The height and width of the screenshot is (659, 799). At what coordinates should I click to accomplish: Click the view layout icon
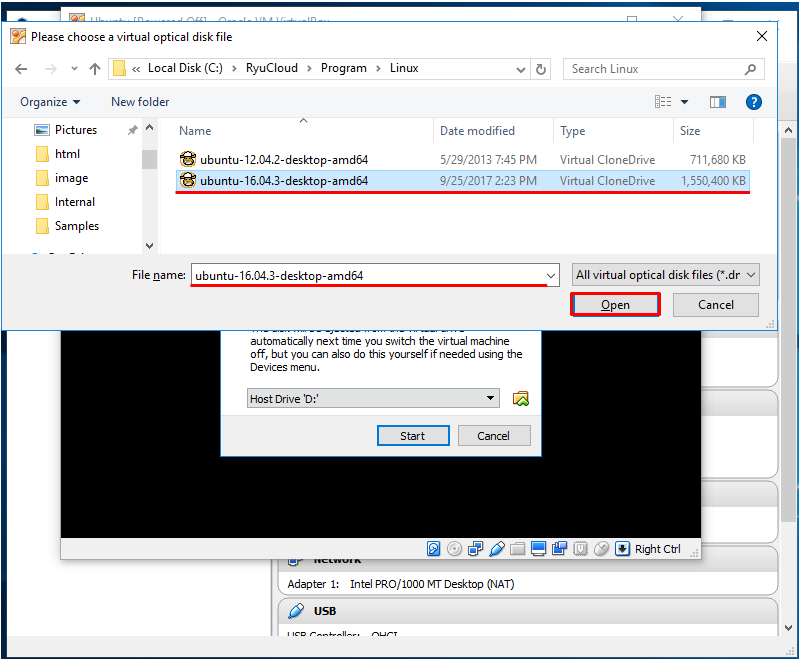(663, 102)
